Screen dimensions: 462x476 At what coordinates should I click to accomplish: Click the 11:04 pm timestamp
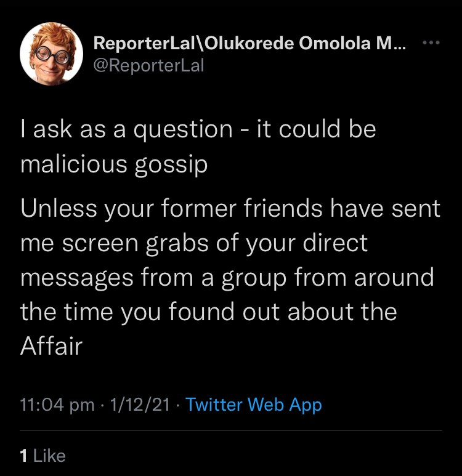(57, 405)
